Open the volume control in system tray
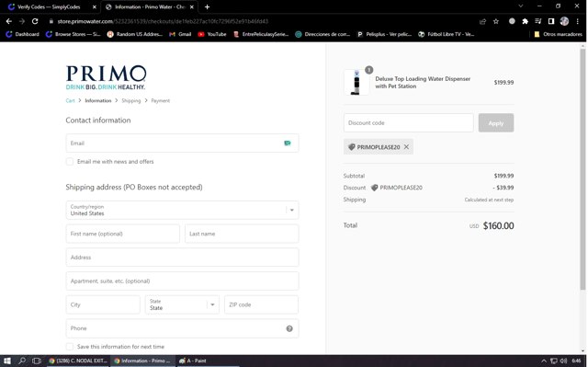Screen dimensions: 588x367 563,361
